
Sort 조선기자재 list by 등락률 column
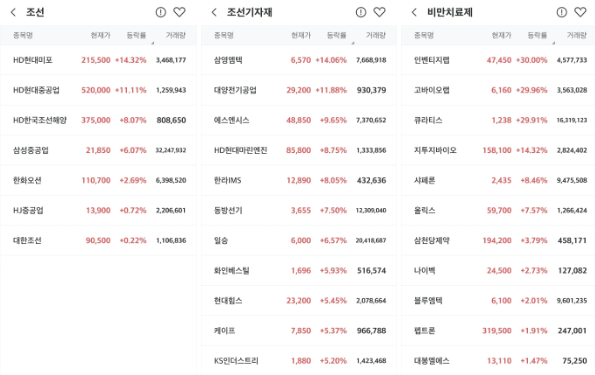(337, 35)
